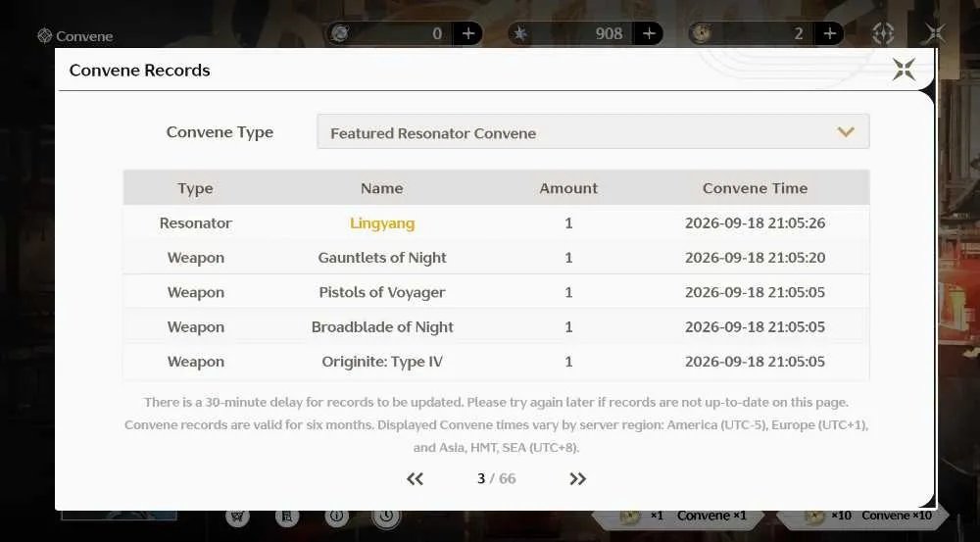980x542 pixels.
Task: Select the Lingyang record name
Action: [382, 223]
